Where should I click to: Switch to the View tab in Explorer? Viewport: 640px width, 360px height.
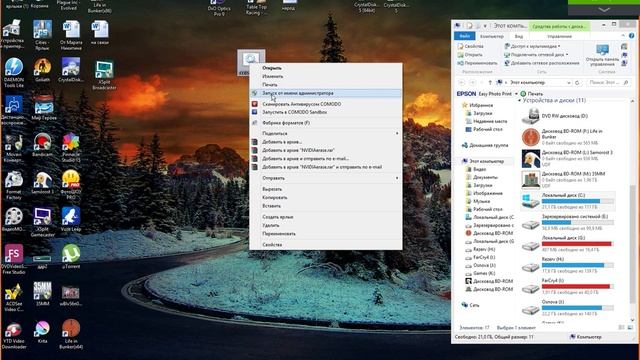coord(519,36)
